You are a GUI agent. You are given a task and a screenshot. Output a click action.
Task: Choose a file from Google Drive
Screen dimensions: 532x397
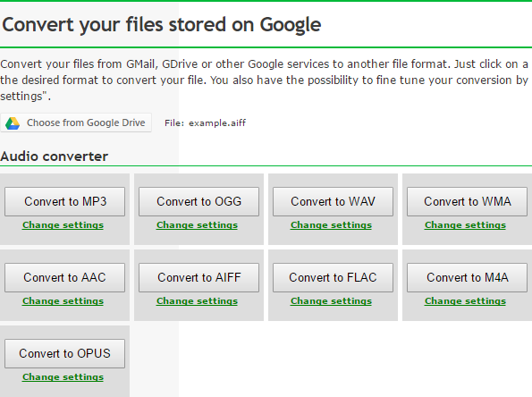point(76,122)
